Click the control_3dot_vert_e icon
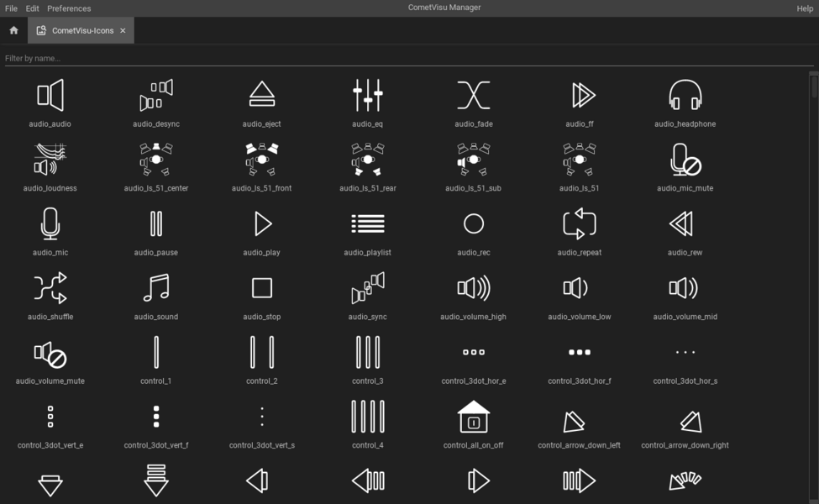 click(x=50, y=417)
